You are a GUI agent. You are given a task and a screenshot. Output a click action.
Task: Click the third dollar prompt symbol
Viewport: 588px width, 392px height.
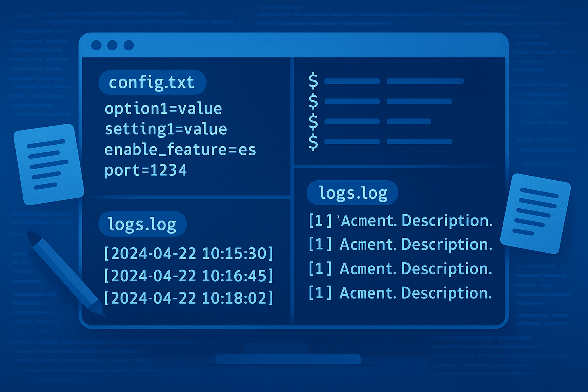[313, 121]
